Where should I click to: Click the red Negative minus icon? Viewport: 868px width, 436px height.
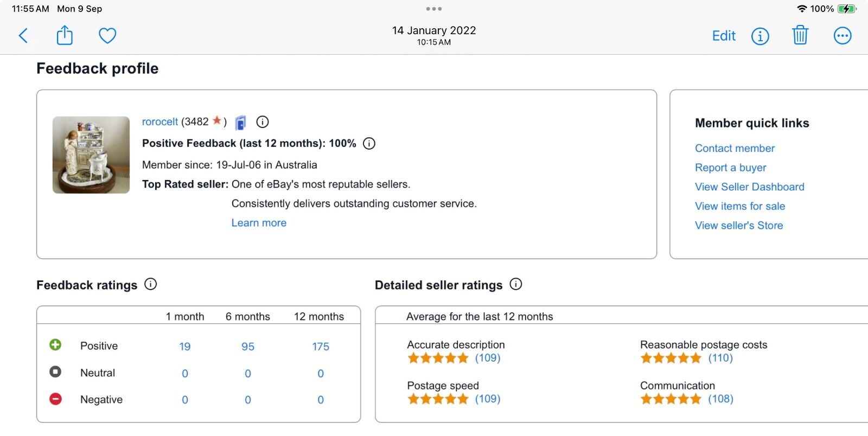(x=55, y=399)
